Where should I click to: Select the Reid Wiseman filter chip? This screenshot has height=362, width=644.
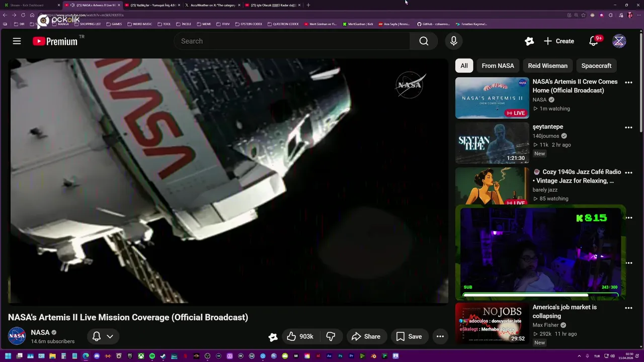pyautogui.click(x=547, y=66)
